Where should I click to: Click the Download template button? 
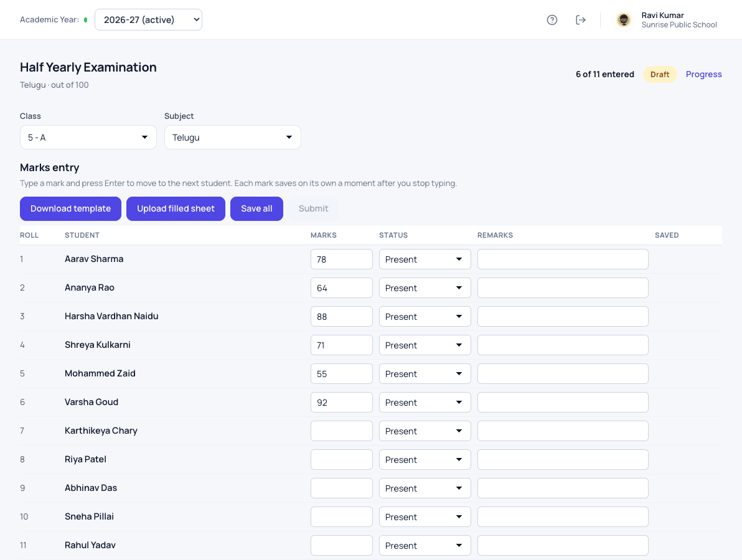point(70,208)
